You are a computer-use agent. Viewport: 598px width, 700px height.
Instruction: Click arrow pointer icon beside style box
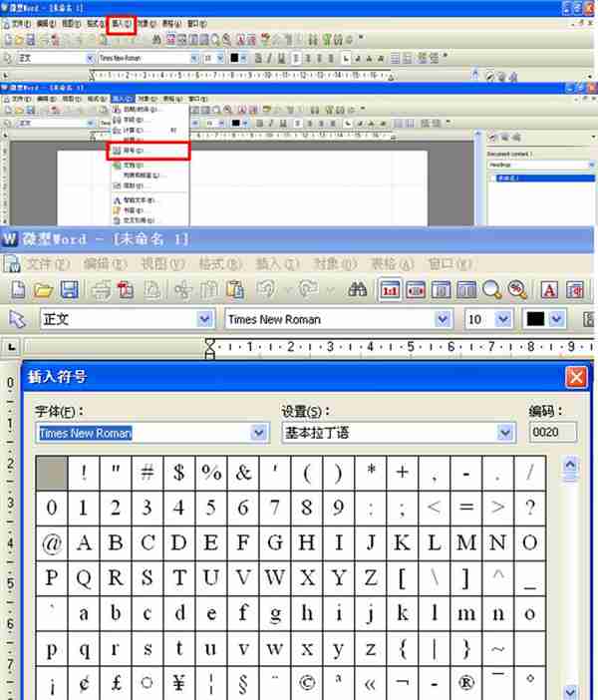tap(17, 320)
